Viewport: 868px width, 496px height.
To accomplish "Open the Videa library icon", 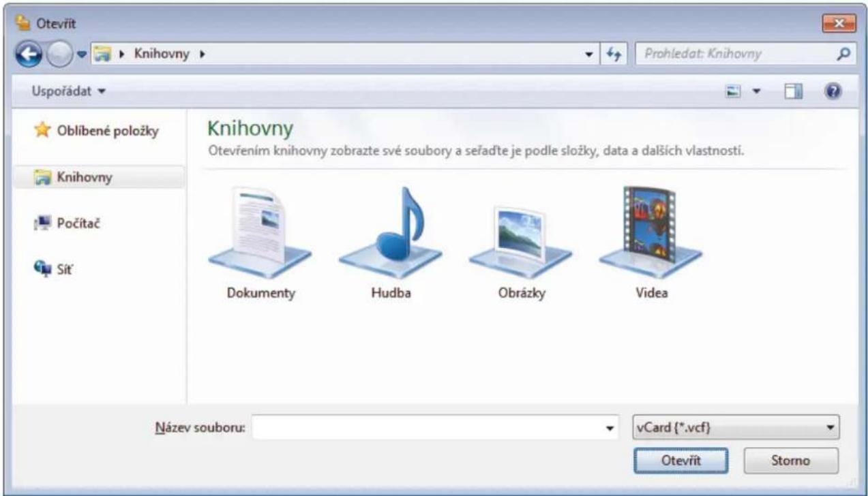I will coord(650,232).
